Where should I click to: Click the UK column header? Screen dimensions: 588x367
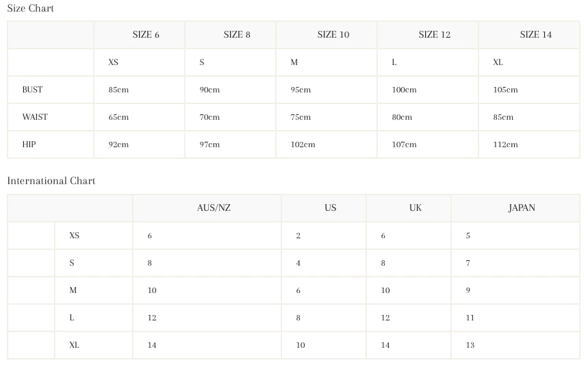pyautogui.click(x=416, y=208)
